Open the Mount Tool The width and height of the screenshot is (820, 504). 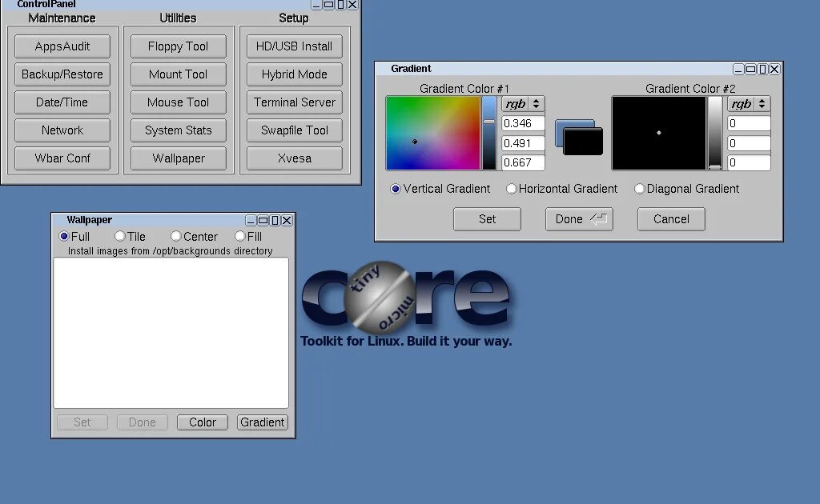pyautogui.click(x=179, y=74)
